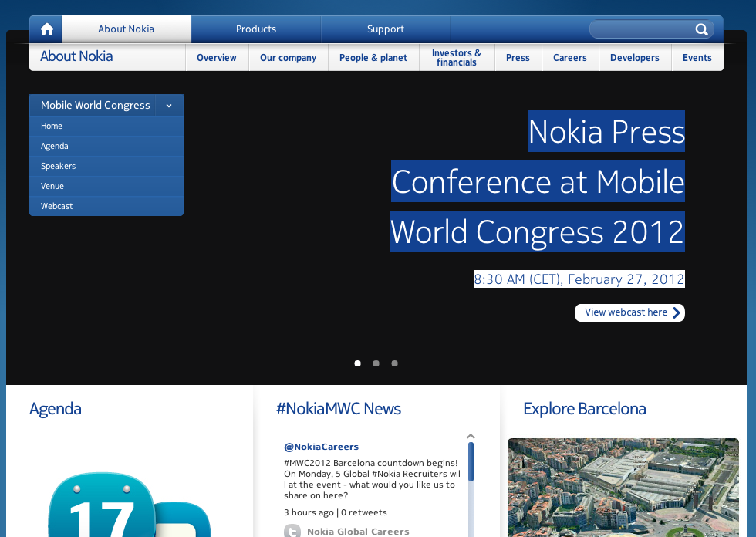Click the Mobile World Congress menu title
Viewport: 756px width, 537px height.
click(x=96, y=105)
